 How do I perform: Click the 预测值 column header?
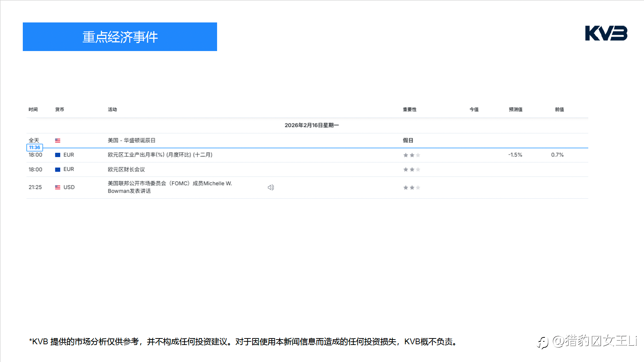[515, 109]
